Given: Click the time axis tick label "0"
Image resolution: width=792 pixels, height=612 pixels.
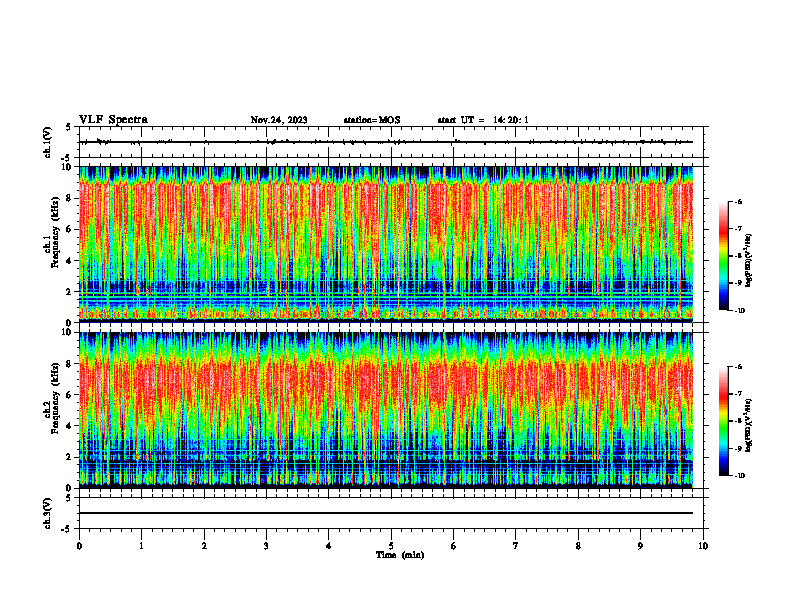Looking at the screenshot, I should point(79,546).
